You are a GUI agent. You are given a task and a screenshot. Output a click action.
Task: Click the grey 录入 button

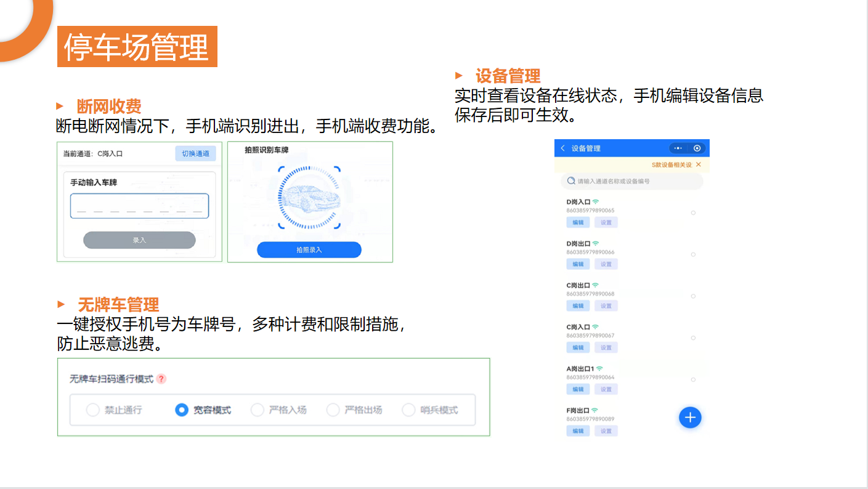pyautogui.click(x=139, y=240)
